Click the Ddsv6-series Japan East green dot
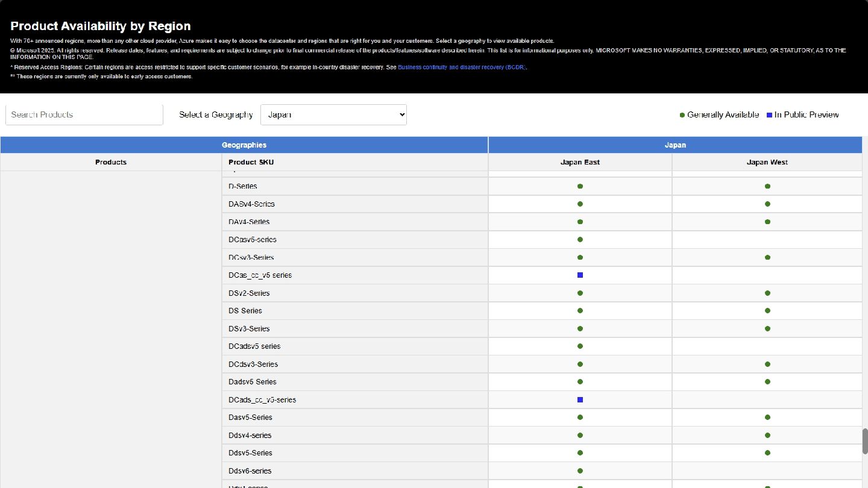 [x=580, y=471]
